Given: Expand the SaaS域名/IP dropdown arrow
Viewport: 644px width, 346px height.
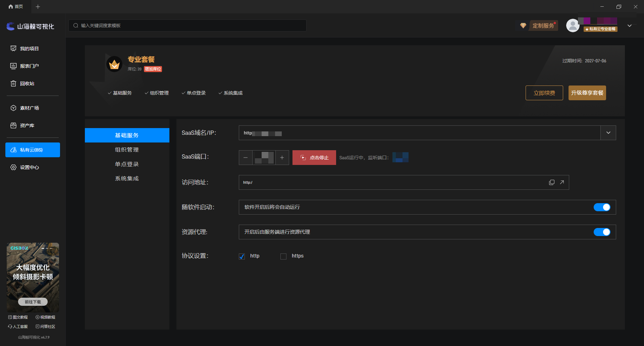Looking at the screenshot, I should pos(608,133).
